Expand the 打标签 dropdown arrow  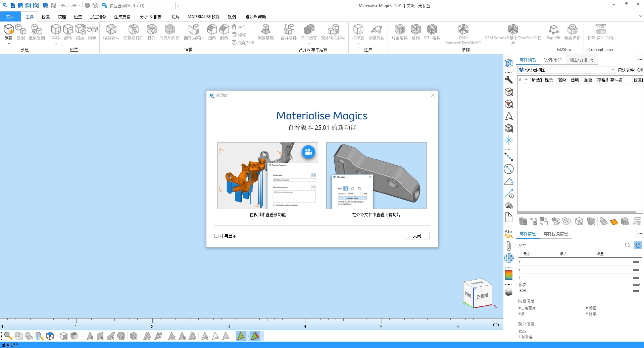pyautogui.click(x=358, y=44)
